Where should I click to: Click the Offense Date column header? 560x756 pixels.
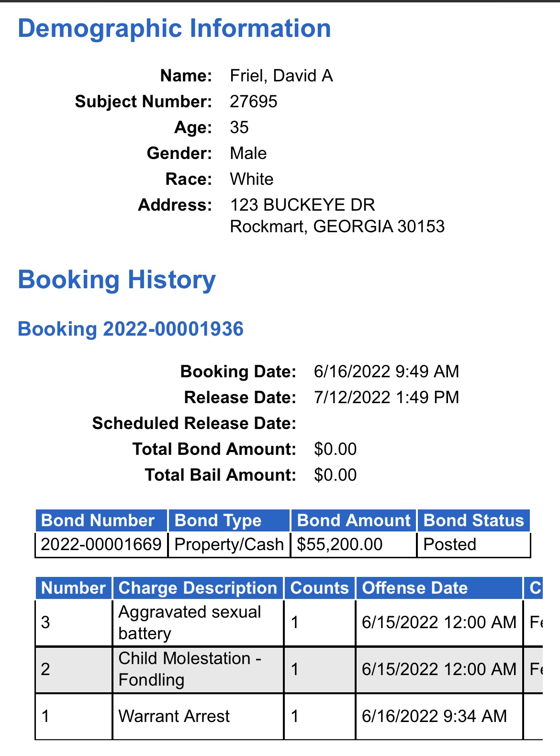click(439, 588)
